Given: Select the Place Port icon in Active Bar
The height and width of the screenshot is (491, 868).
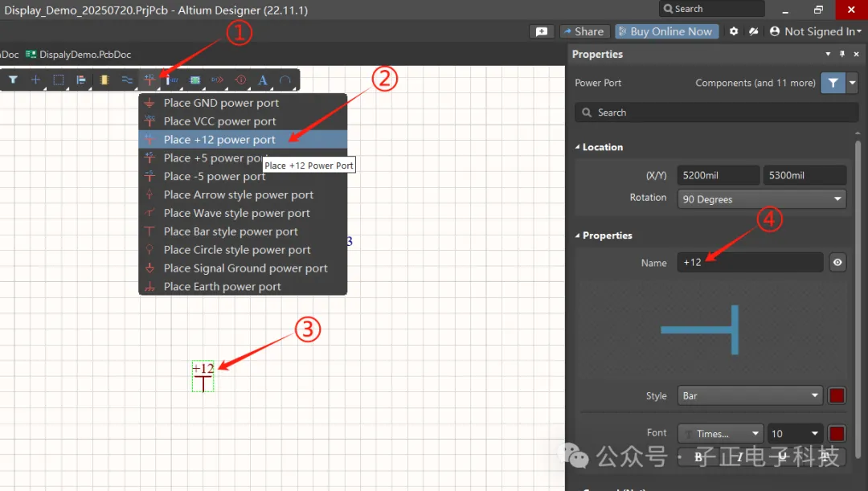Looking at the screenshot, I should pos(218,80).
